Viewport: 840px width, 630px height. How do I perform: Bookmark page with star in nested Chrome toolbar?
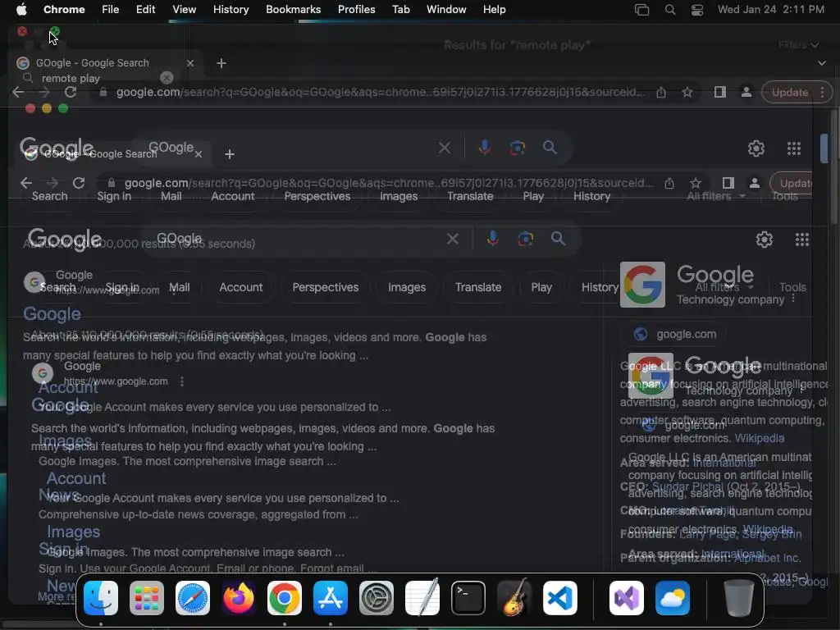(696, 183)
